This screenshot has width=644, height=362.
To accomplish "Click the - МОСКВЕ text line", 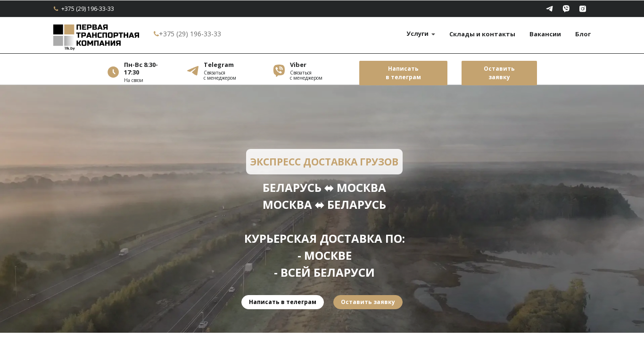I will (x=324, y=256).
